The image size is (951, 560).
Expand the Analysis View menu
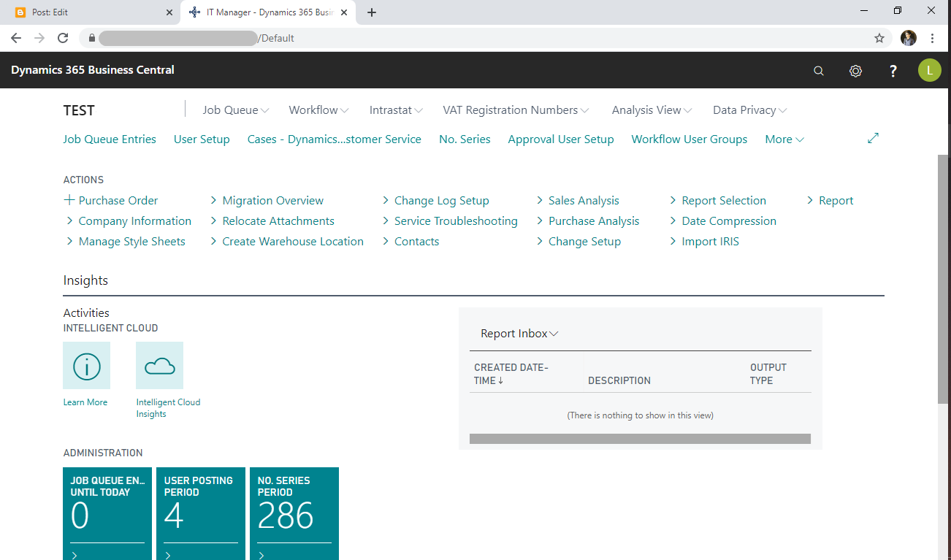tap(652, 110)
